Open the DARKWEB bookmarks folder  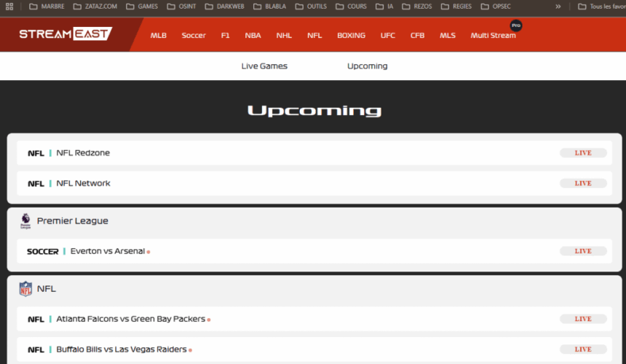coord(224,7)
